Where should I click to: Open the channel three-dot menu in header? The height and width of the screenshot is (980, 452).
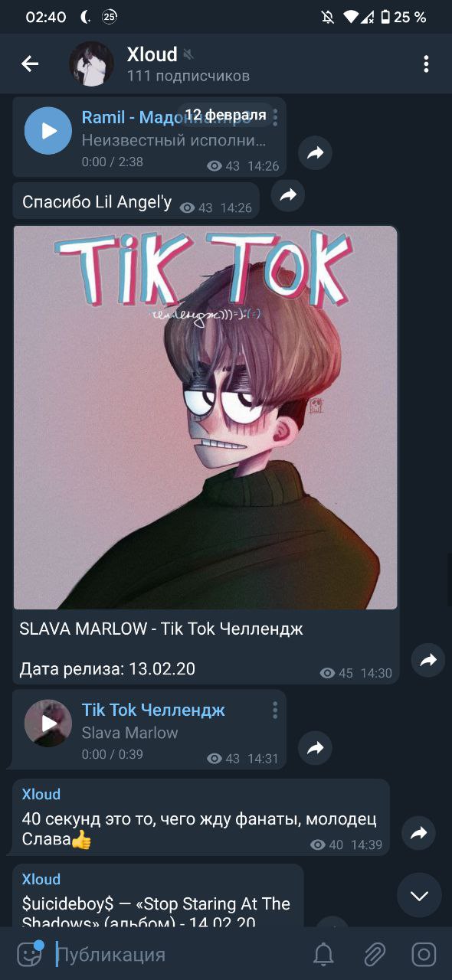click(426, 64)
